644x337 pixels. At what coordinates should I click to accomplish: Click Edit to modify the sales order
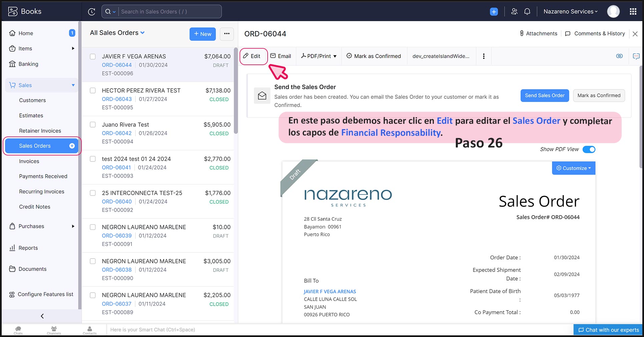pos(253,56)
